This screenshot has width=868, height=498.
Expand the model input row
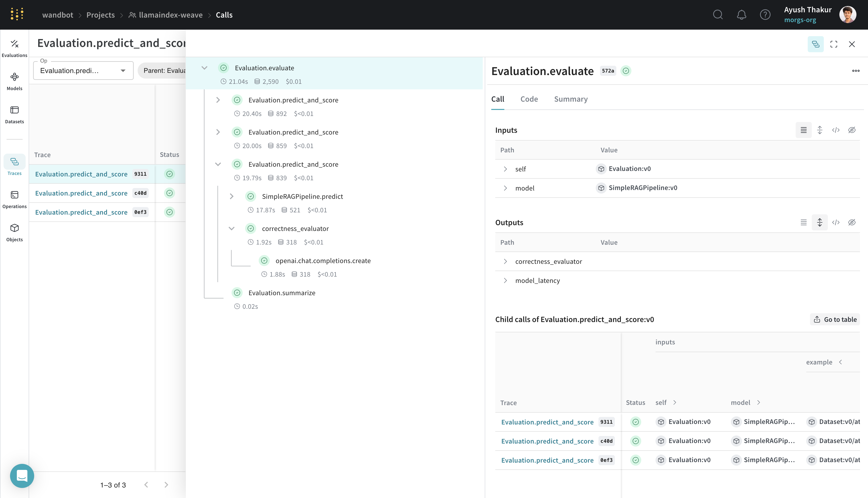click(x=505, y=188)
